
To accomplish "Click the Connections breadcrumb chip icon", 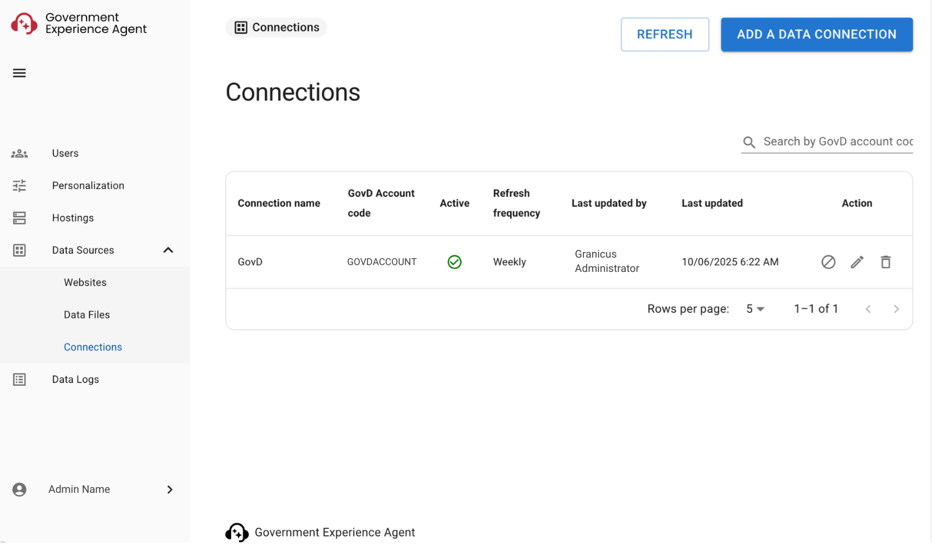I will pos(241,27).
